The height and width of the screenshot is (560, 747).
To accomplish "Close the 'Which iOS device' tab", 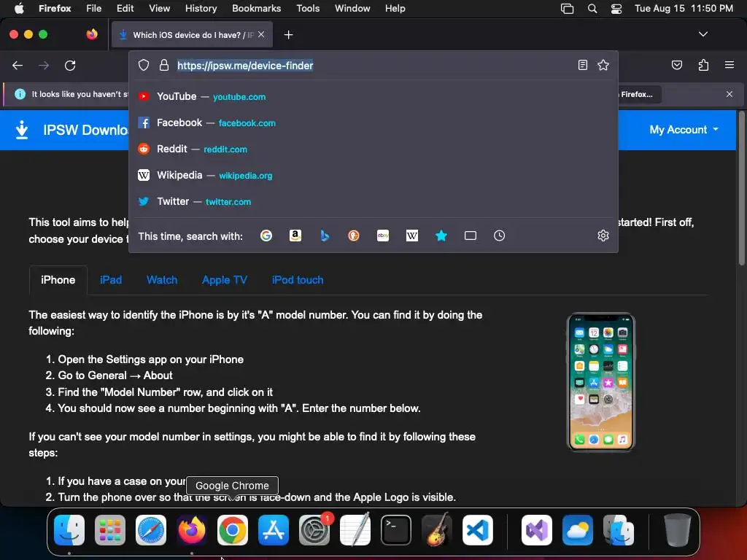I will tap(261, 35).
